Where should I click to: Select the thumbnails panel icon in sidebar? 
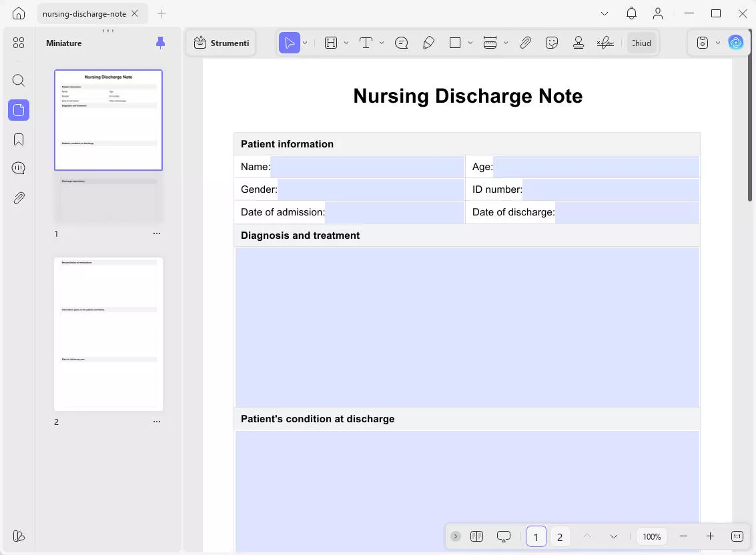pyautogui.click(x=18, y=110)
